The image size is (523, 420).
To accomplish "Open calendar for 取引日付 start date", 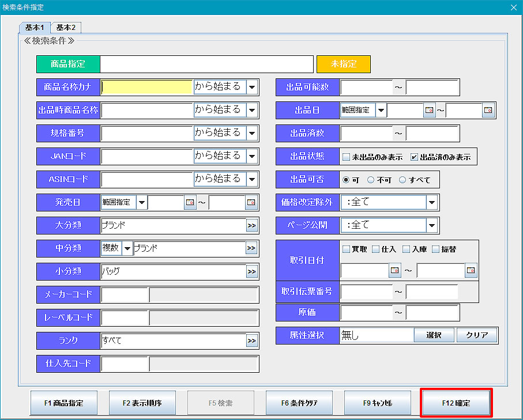I will [395, 270].
